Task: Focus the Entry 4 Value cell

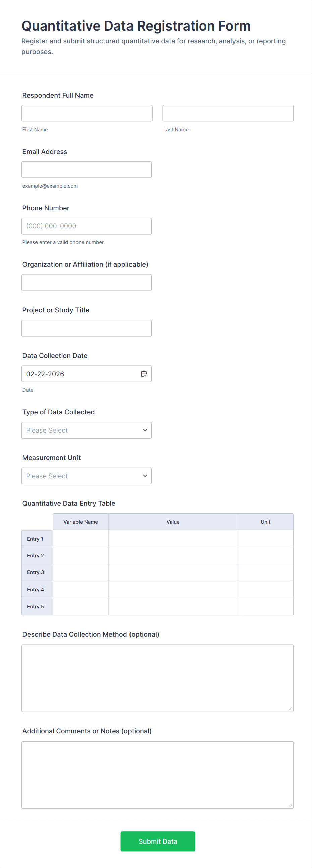Action: point(173,589)
